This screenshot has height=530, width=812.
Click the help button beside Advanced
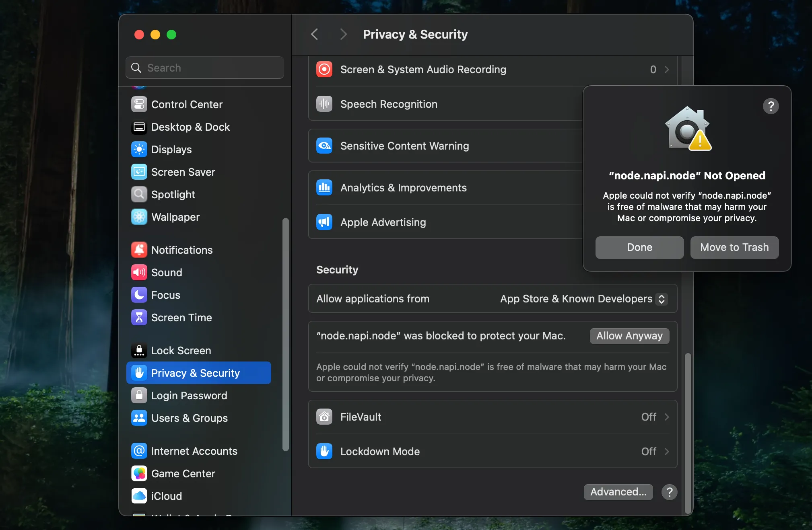tap(670, 492)
